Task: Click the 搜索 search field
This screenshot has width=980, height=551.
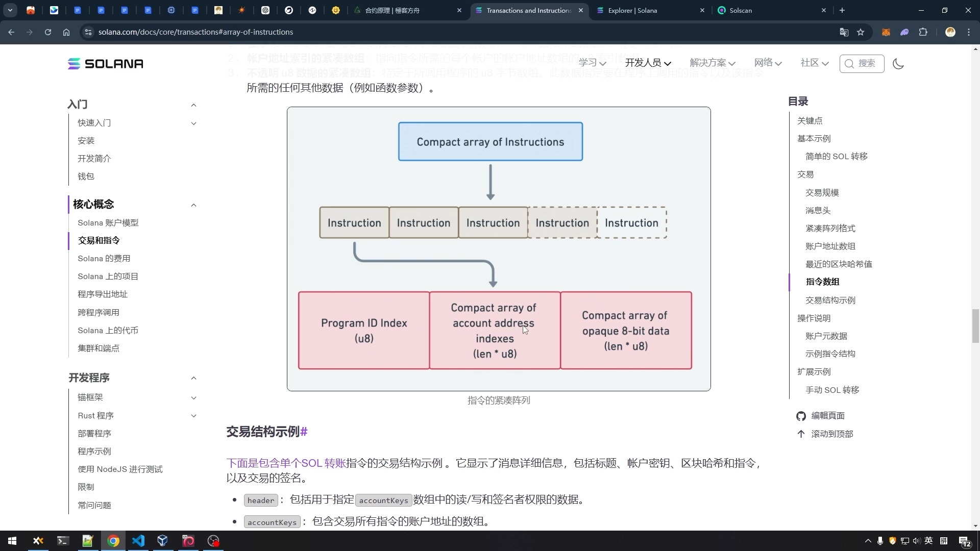Action: 862,63
